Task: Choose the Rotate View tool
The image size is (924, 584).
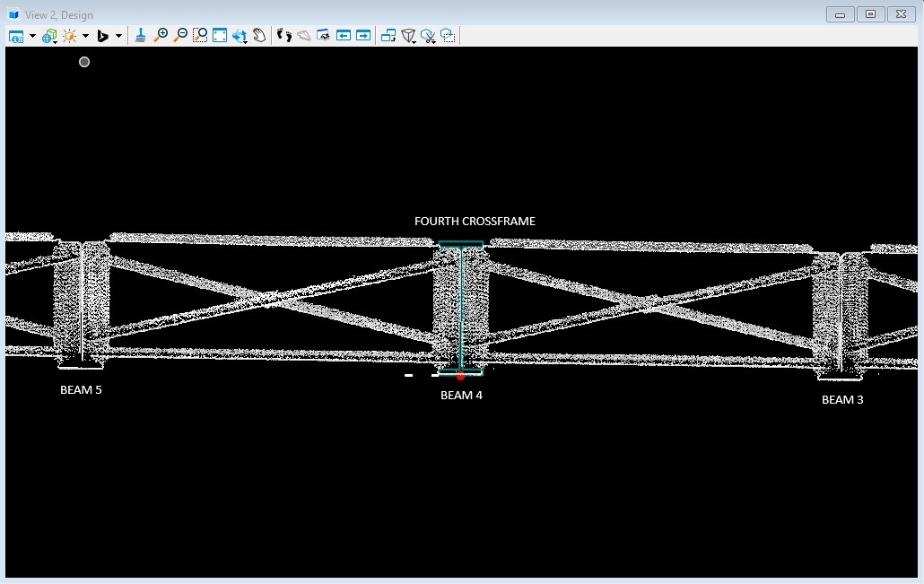Action: pyautogui.click(x=240, y=36)
